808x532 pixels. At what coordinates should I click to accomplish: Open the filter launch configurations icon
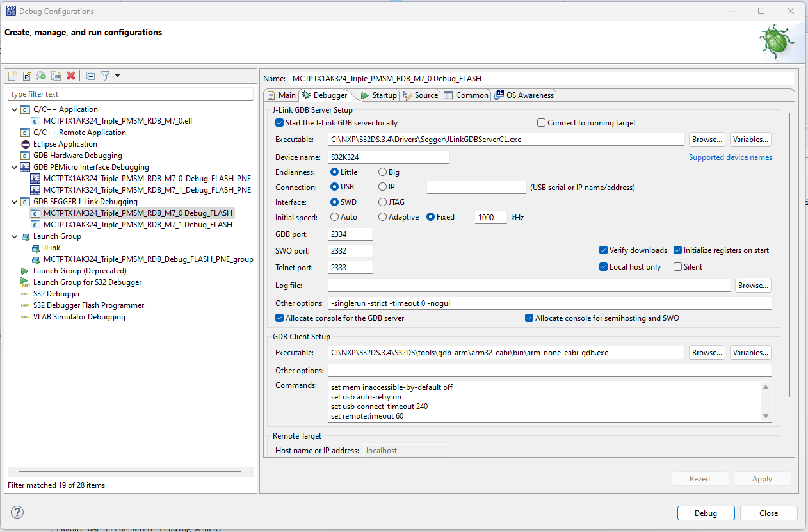(x=104, y=76)
